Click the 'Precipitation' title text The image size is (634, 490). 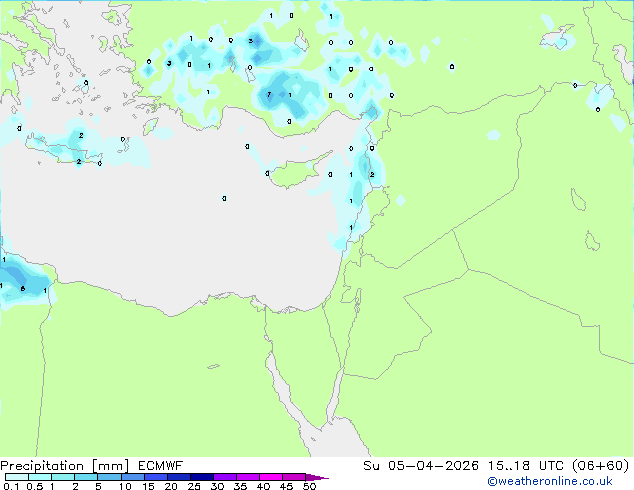pos(42,466)
